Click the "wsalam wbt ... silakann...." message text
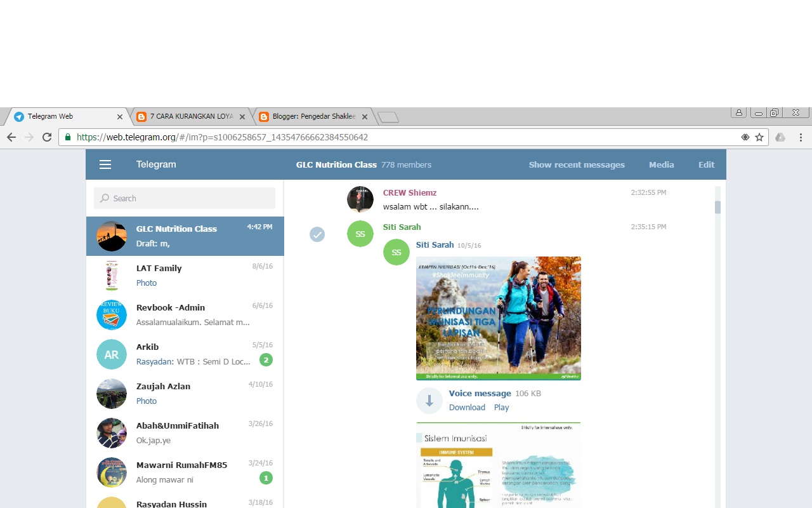Screen dimensions: 812x508 [x=431, y=206]
